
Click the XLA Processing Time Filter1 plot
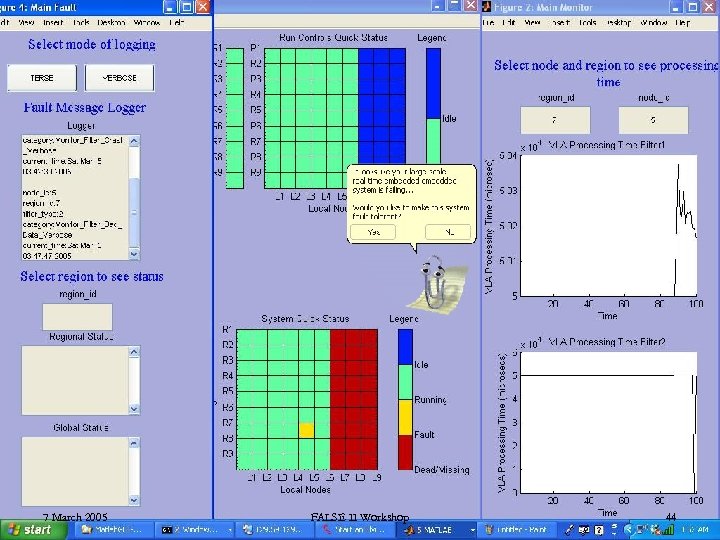coord(608,225)
